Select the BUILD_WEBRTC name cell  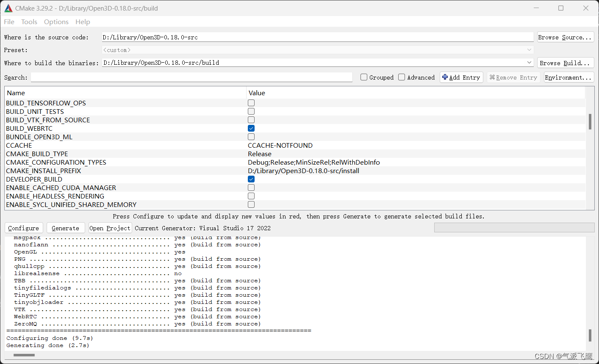pos(29,128)
